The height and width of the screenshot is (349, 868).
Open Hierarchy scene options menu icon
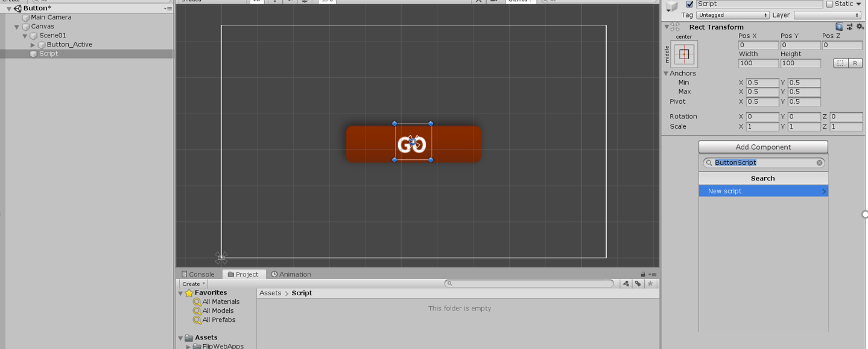point(167,9)
